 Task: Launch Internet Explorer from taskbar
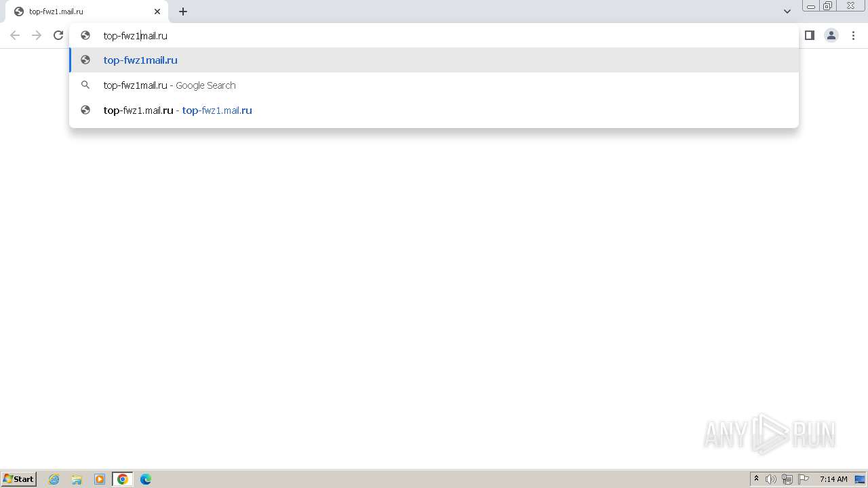(x=54, y=479)
